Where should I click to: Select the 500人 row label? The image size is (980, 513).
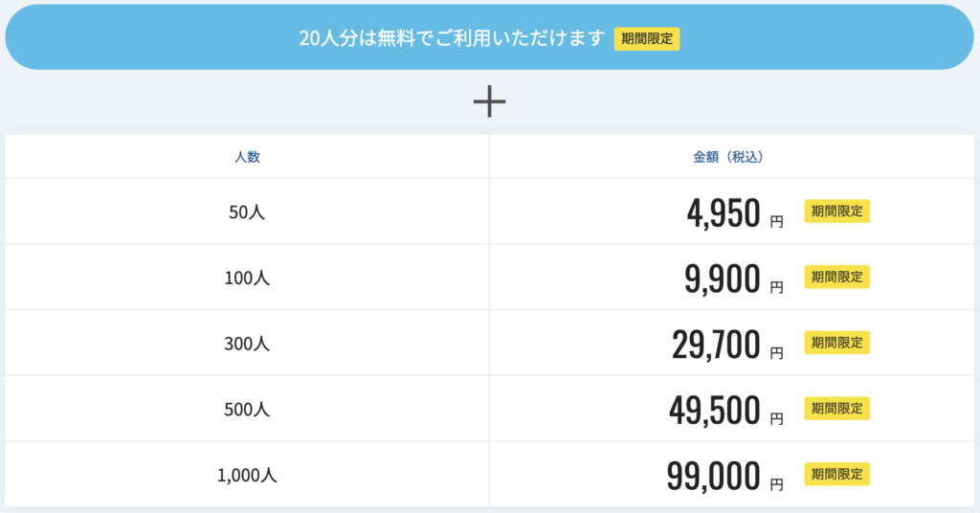click(x=247, y=409)
